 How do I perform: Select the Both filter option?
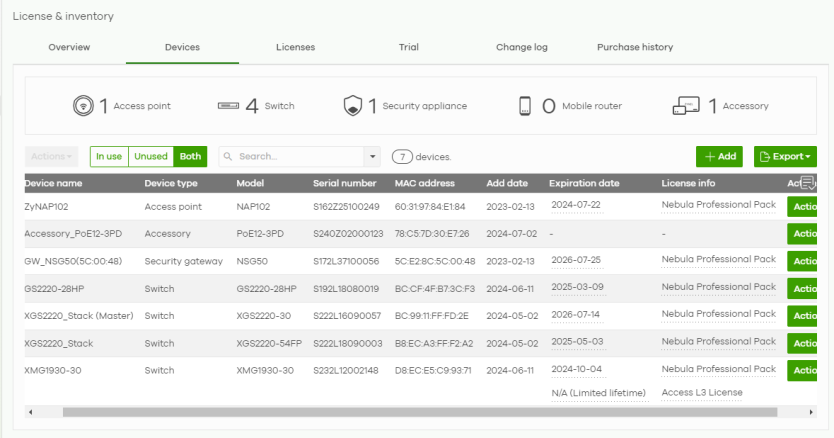tap(189, 157)
